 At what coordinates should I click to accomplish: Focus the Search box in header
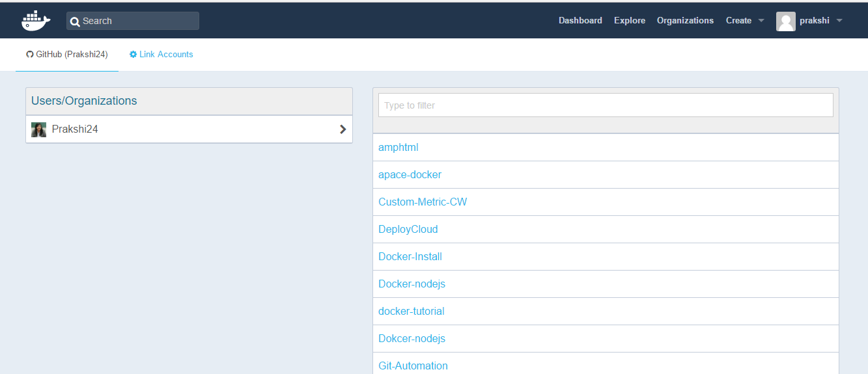click(x=133, y=21)
